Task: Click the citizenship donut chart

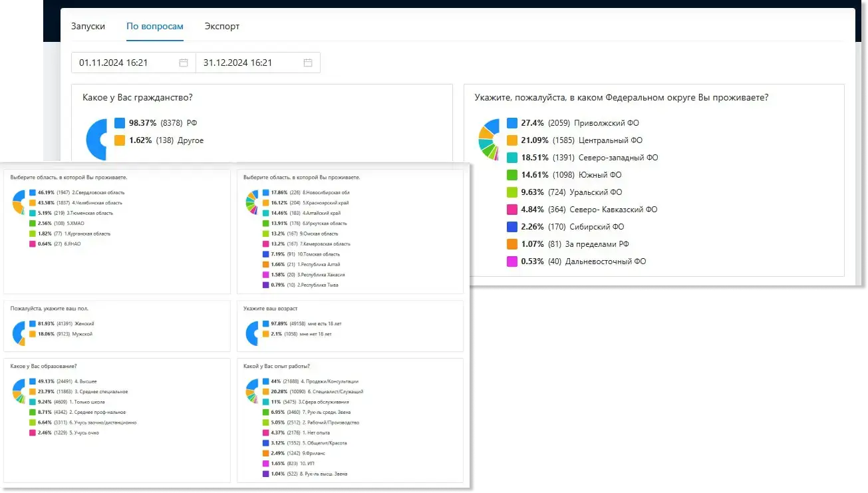Action: (96, 139)
